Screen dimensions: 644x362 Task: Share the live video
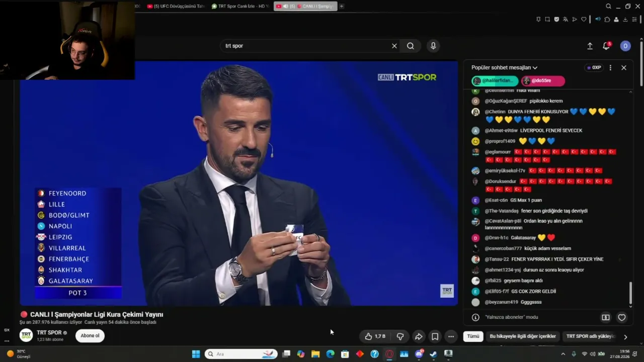pos(419,336)
